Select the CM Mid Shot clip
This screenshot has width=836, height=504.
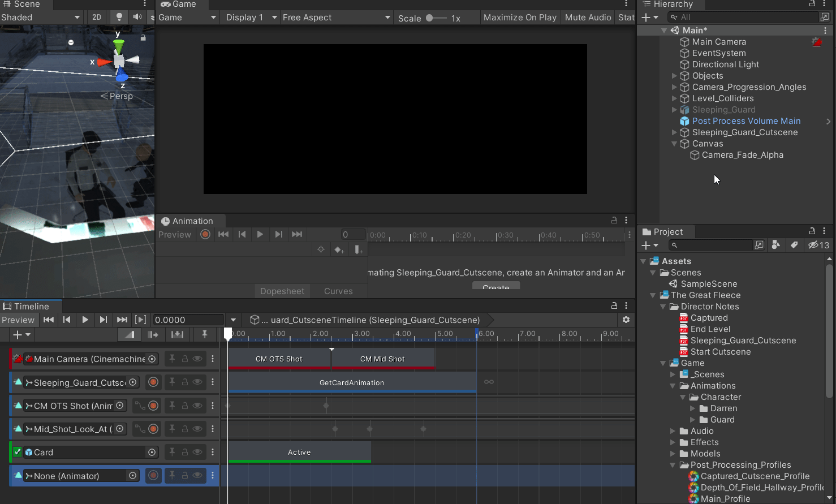point(382,359)
